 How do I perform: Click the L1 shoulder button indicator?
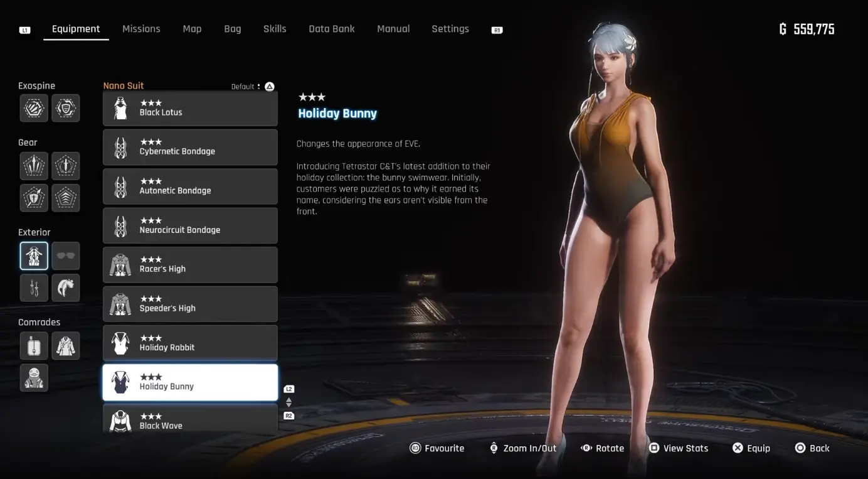[x=25, y=30]
